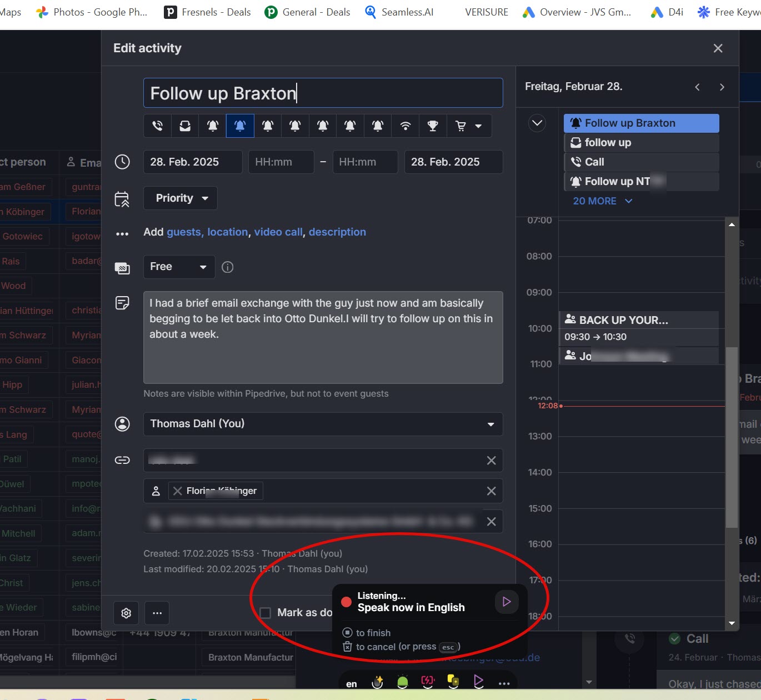Expand the Free availability dropdown
761x700 pixels.
pyautogui.click(x=178, y=267)
